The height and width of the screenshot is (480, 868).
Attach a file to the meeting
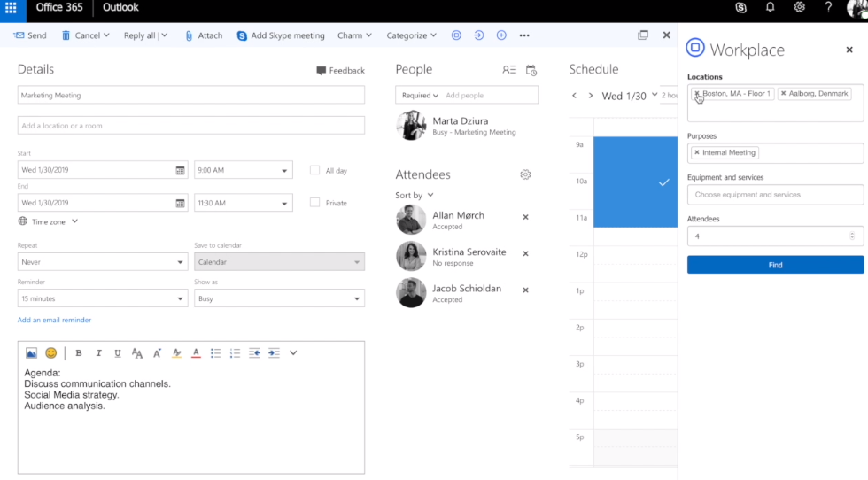tap(203, 35)
